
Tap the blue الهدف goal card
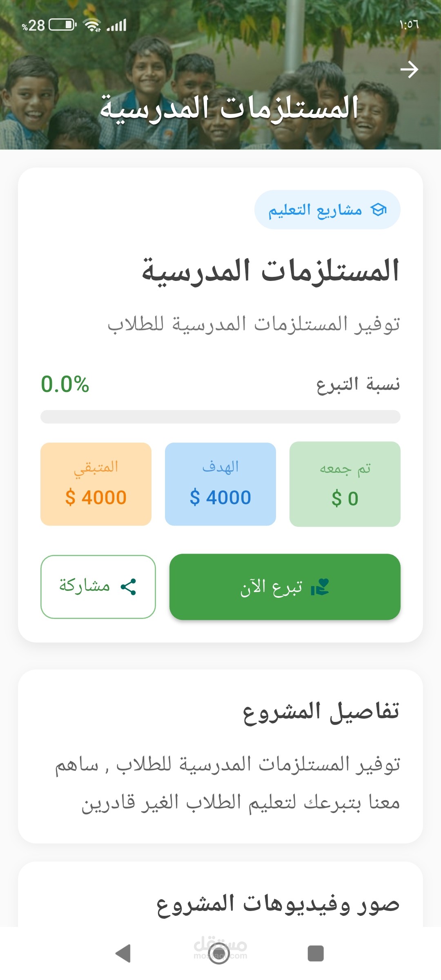220,484
